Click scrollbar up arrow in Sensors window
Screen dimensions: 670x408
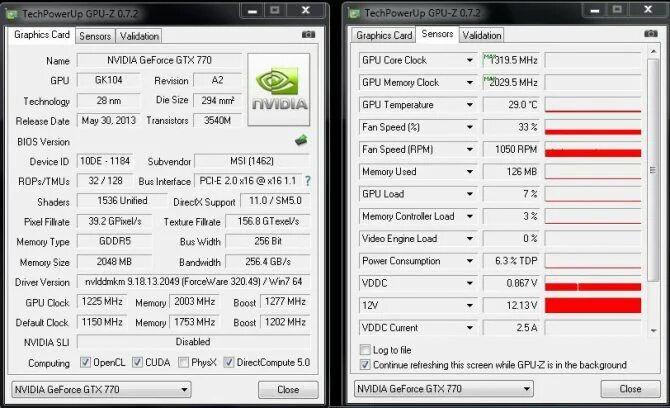(x=653, y=52)
